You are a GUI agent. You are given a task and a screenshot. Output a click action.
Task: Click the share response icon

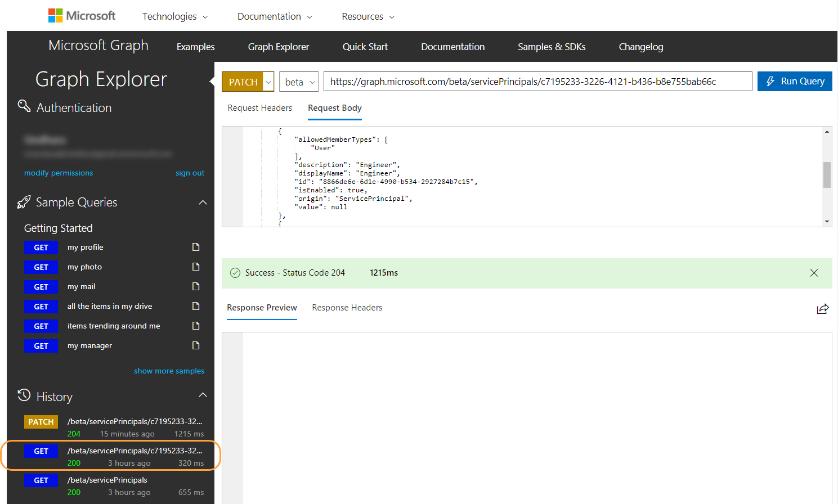(823, 308)
